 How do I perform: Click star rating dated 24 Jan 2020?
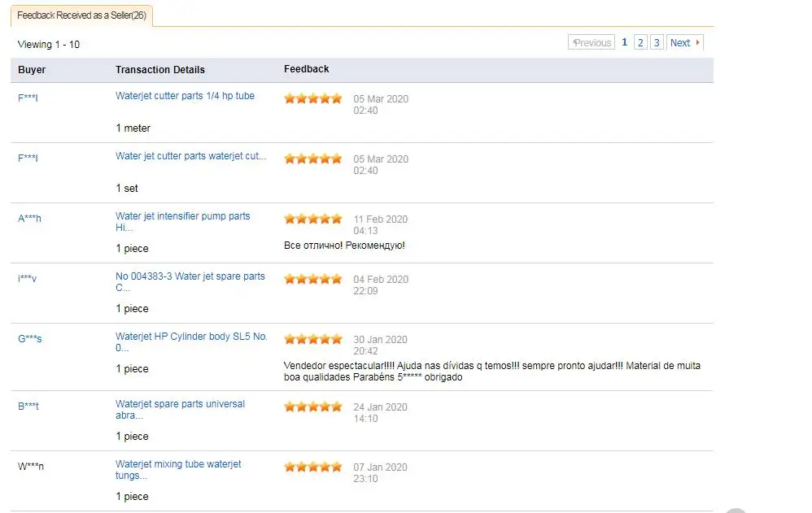313,406
